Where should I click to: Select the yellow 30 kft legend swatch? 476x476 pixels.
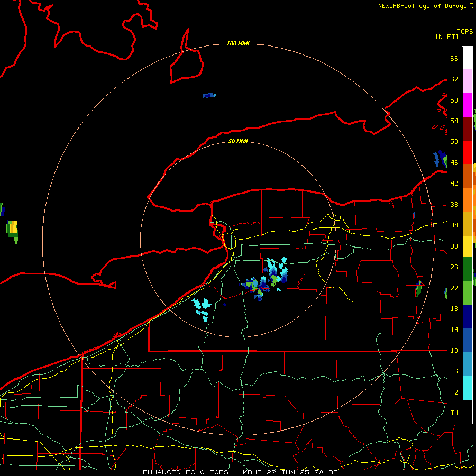(467, 246)
